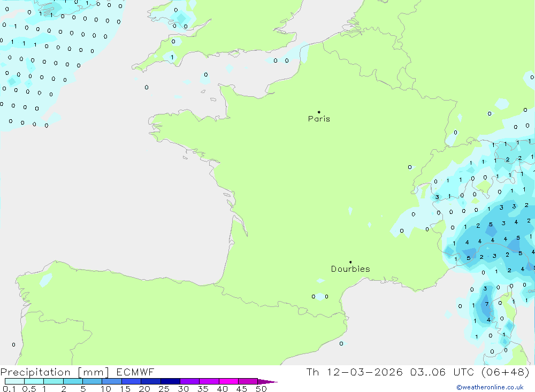
Task: Pick the legend swatch between 10 and 15
Action: 112,381
